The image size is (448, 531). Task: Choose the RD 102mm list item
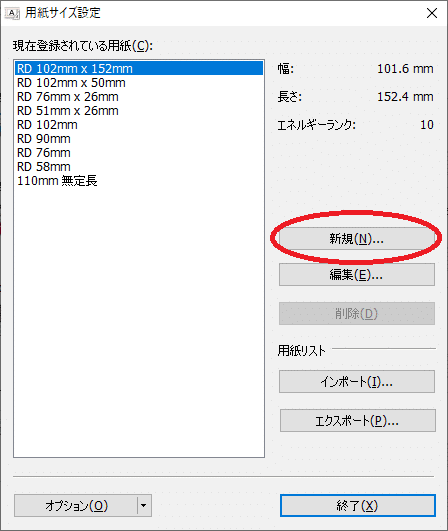point(139,125)
